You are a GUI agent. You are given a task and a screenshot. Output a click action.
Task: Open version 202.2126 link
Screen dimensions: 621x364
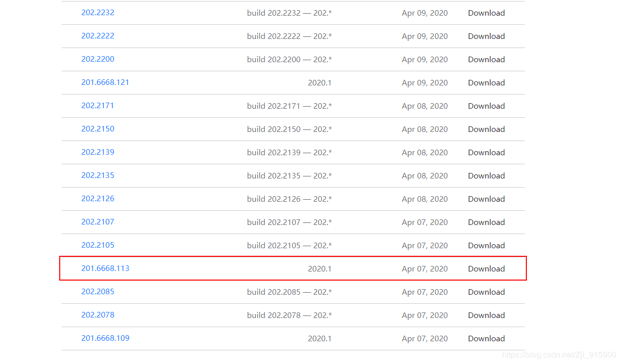click(x=98, y=199)
